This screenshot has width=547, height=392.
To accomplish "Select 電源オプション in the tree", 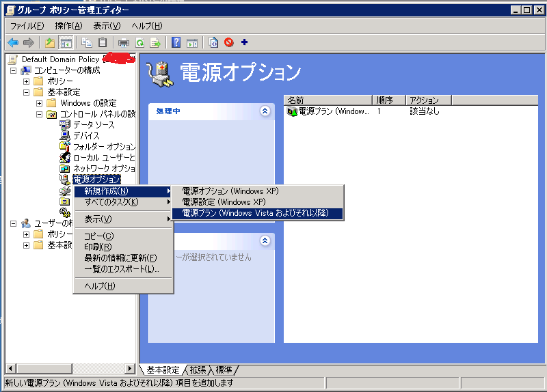I will (x=96, y=180).
